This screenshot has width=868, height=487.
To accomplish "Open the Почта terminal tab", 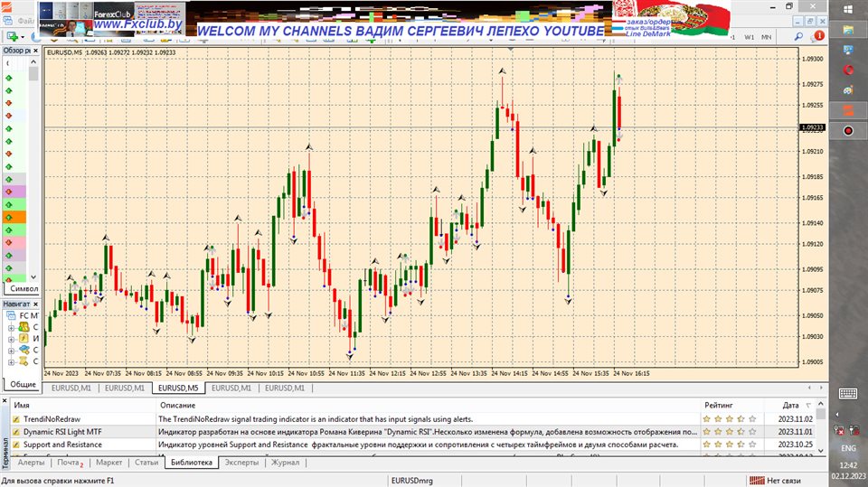I will point(70,462).
